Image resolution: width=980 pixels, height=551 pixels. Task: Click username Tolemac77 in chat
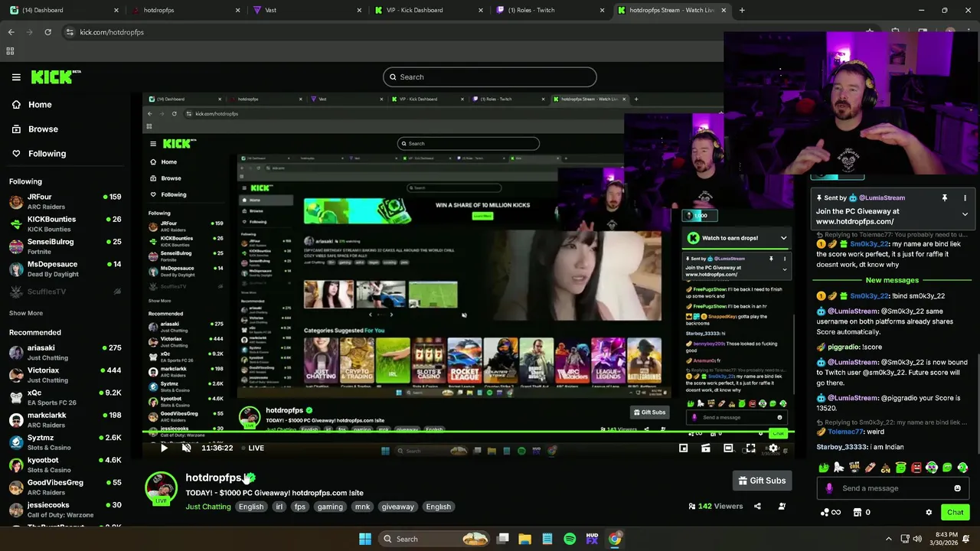coord(845,432)
